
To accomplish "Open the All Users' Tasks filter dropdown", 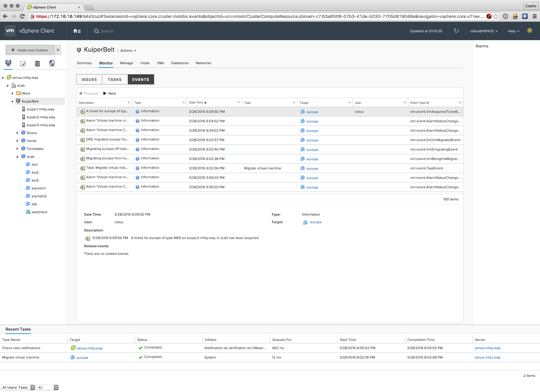I will tap(18, 387).
